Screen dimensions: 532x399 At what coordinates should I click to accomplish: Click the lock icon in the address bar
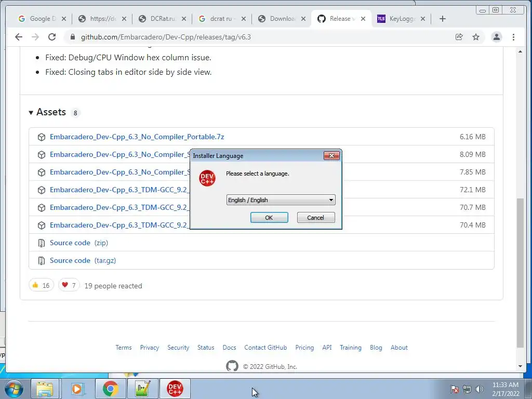pyautogui.click(x=72, y=37)
